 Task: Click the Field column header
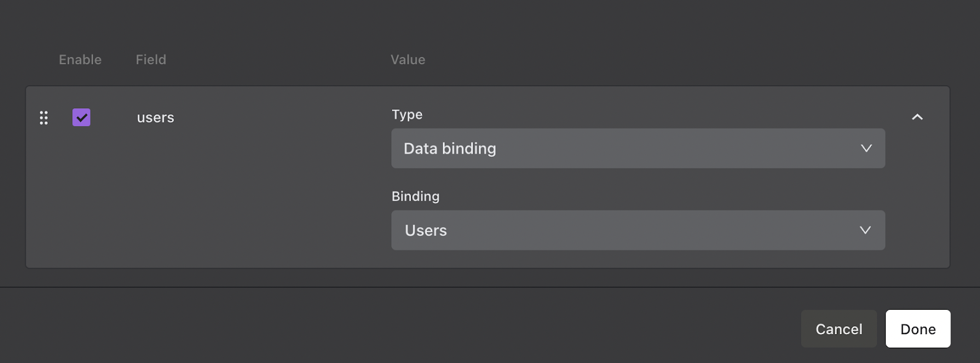[151, 59]
